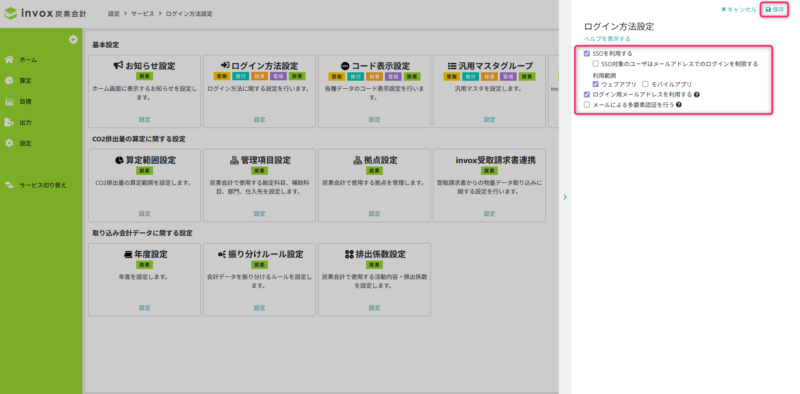
Task: Save settings with the 保存 button
Action: click(x=774, y=9)
